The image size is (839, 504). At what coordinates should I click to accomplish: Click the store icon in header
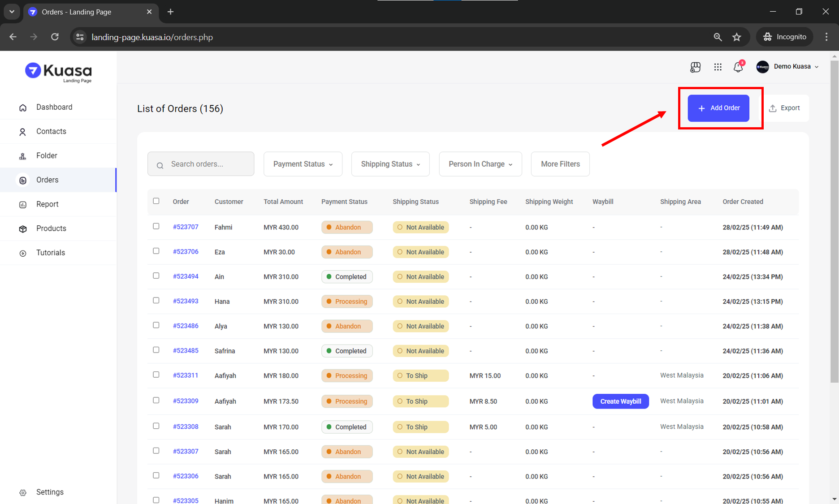click(x=695, y=67)
